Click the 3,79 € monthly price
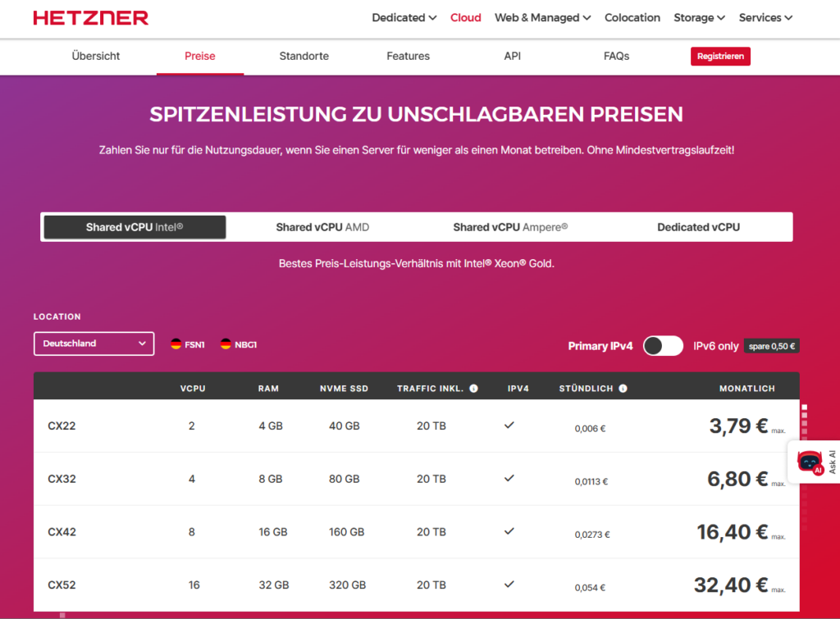The height and width of the screenshot is (619, 840). click(x=739, y=426)
